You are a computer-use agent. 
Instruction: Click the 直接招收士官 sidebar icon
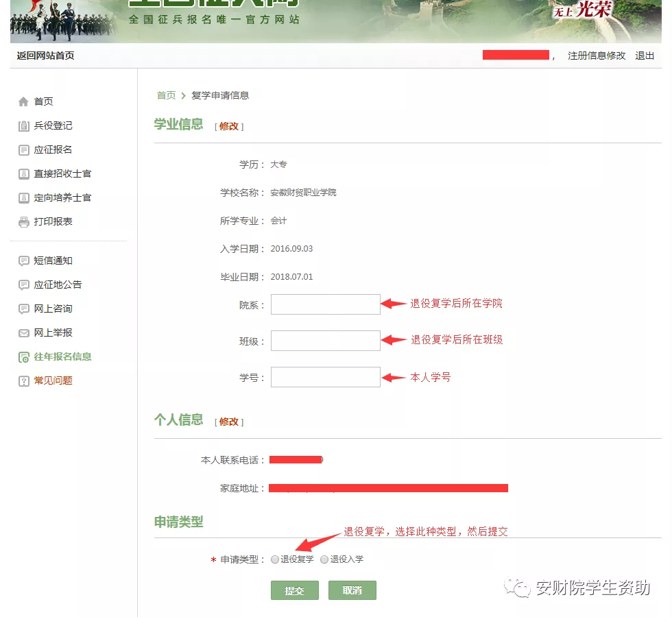(23, 173)
